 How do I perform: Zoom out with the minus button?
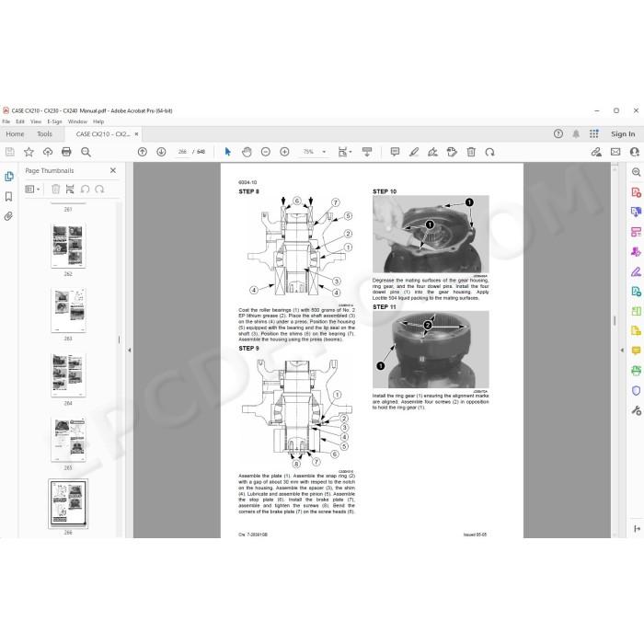pyautogui.click(x=266, y=152)
